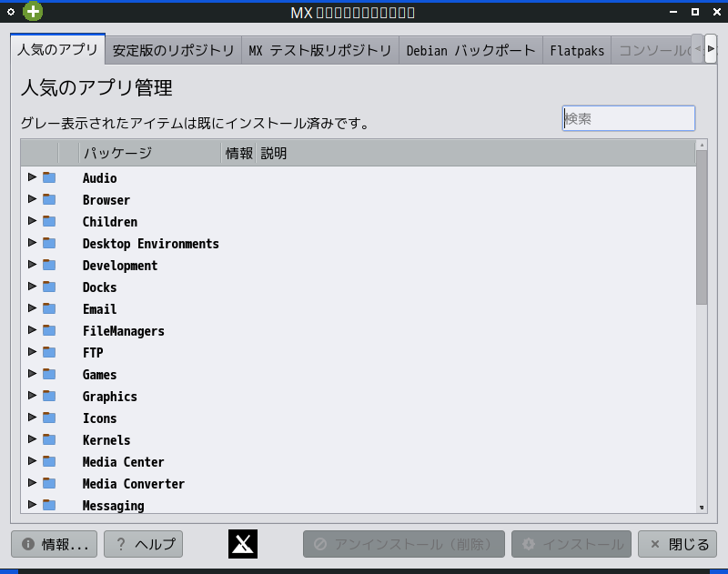Screen dimensions: 728x574
Task: Click the Desktop Environments folder icon
Action: (x=49, y=243)
